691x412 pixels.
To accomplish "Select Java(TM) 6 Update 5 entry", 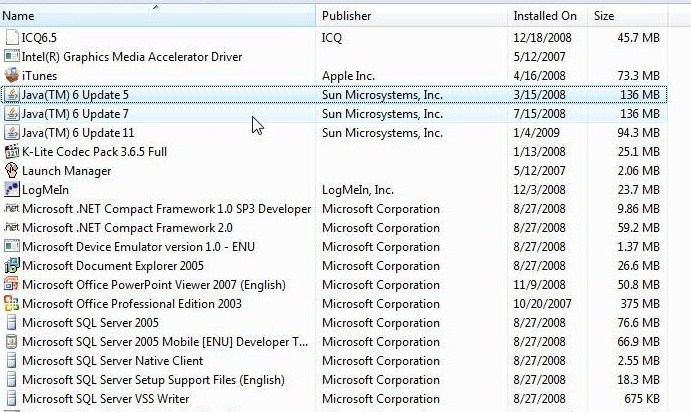I will pyautogui.click(x=75, y=95).
